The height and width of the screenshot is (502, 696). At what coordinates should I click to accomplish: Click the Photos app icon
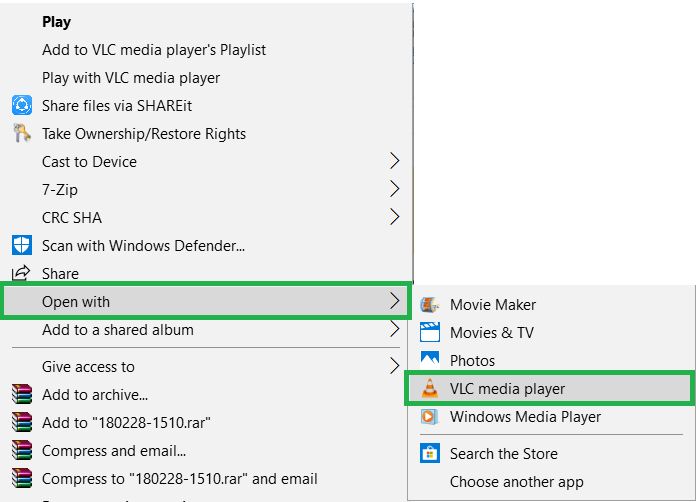(430, 360)
